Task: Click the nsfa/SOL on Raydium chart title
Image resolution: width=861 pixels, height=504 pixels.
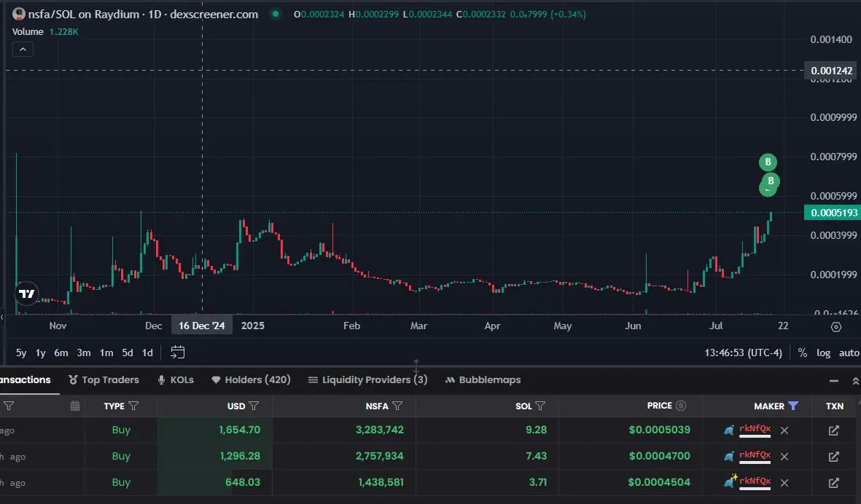Action: point(143,15)
